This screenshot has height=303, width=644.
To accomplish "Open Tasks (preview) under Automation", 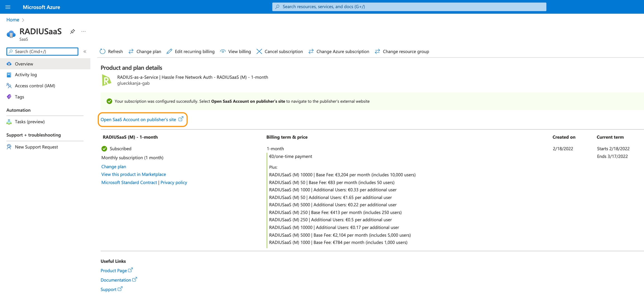I will [x=30, y=122].
